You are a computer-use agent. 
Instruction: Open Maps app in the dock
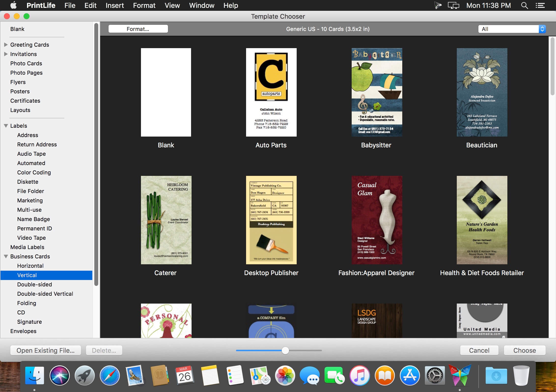(260, 375)
